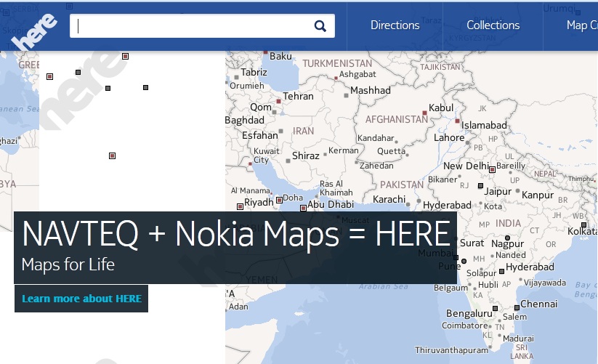Click the magnifying glass search icon
The width and height of the screenshot is (598, 364).
click(320, 26)
